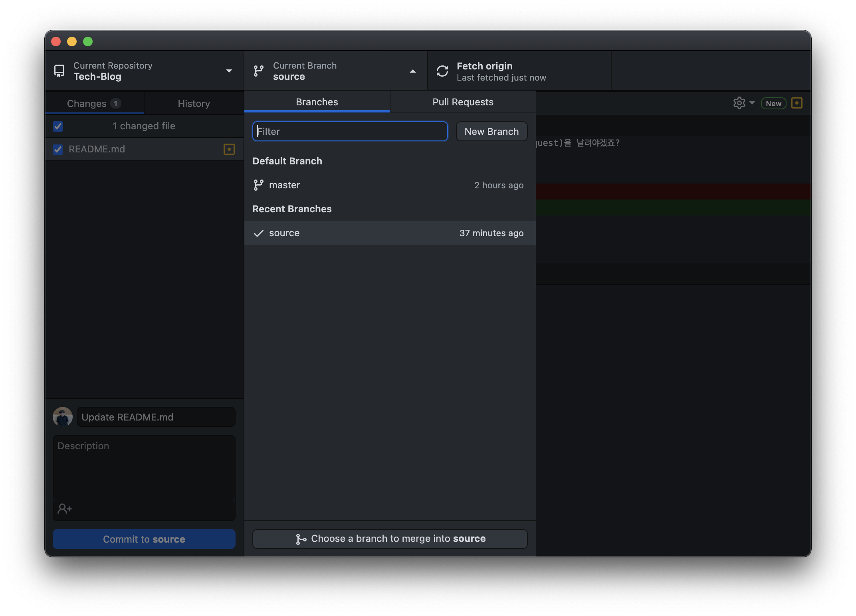The image size is (856, 616).
Task: Click the branch icon next to master
Action: tap(259, 185)
